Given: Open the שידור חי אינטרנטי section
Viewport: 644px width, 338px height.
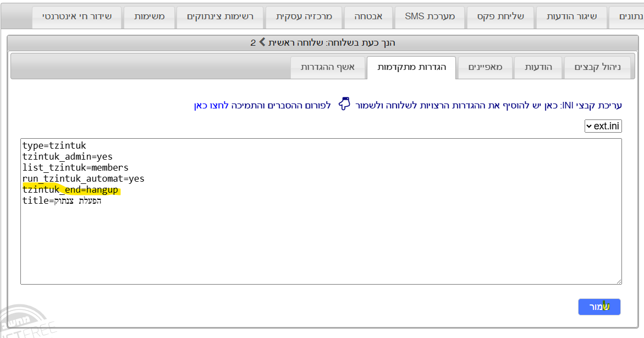Looking at the screenshot, I should tap(76, 17).
